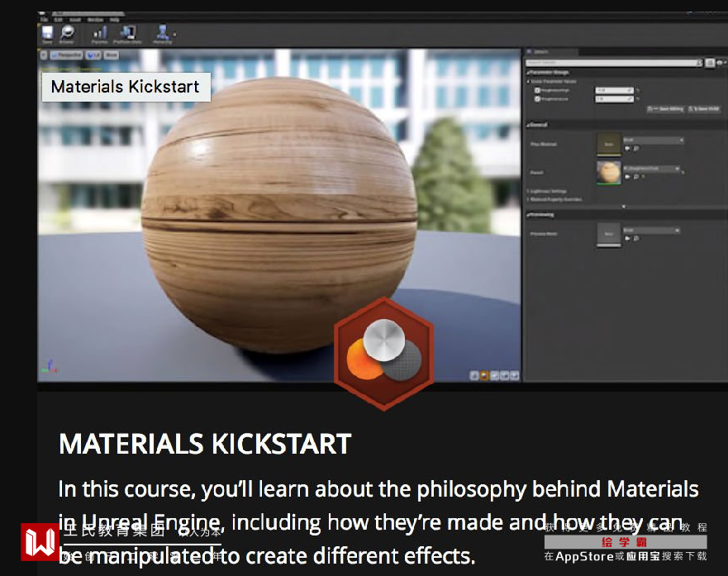
Task: Click the Hierarchy toolbar icon
Action: (162, 33)
